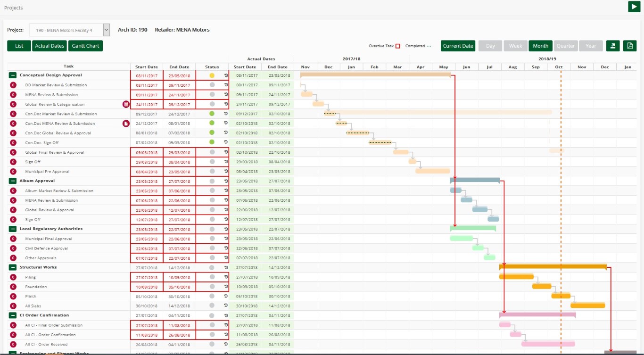Collapse the Structural Works group

[x=13, y=267]
